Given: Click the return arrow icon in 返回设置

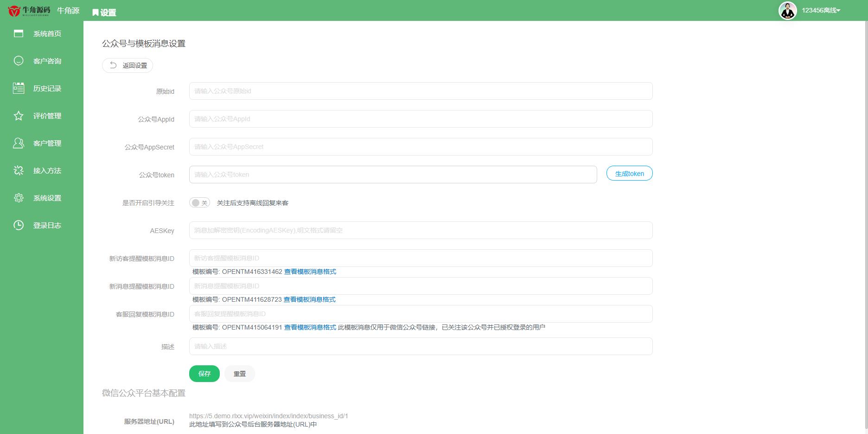Looking at the screenshot, I should (x=113, y=65).
